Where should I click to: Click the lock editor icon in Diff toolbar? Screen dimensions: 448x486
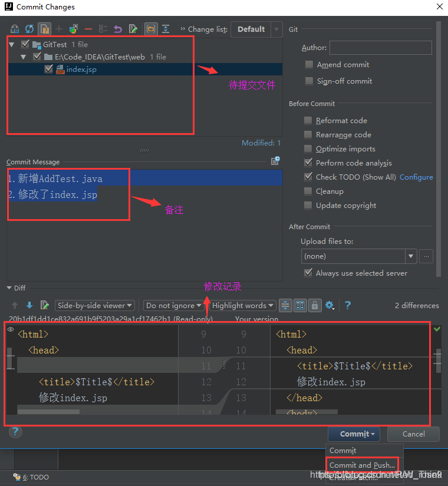(x=315, y=305)
